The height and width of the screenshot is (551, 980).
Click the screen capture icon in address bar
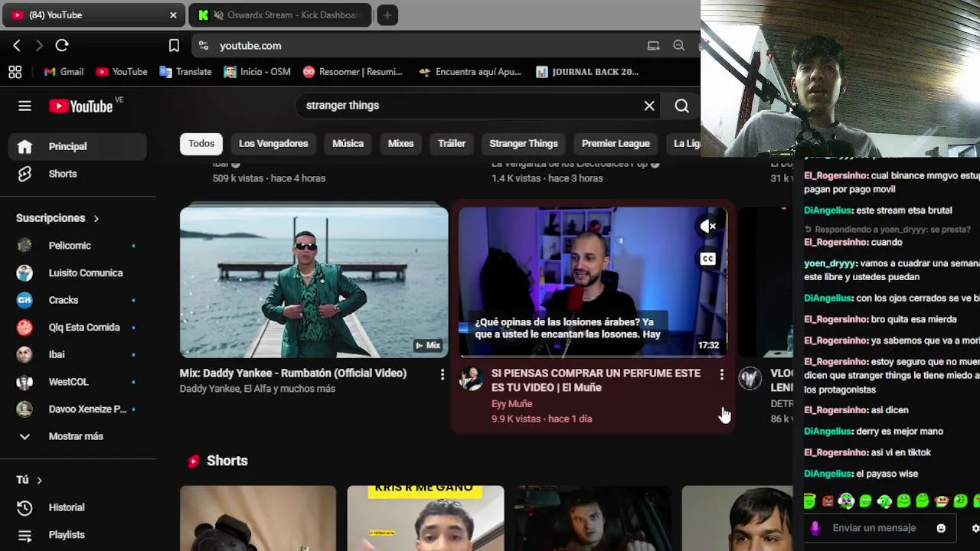653,46
